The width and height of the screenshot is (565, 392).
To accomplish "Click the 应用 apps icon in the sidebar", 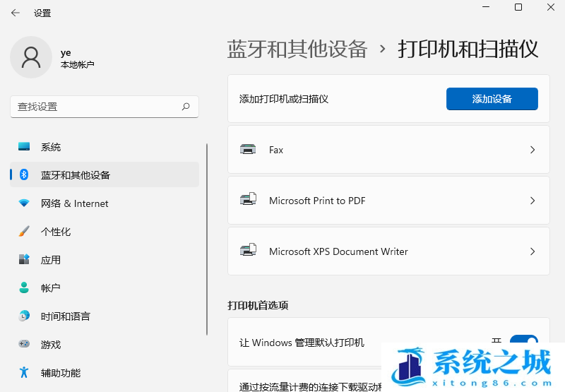I will coord(25,260).
